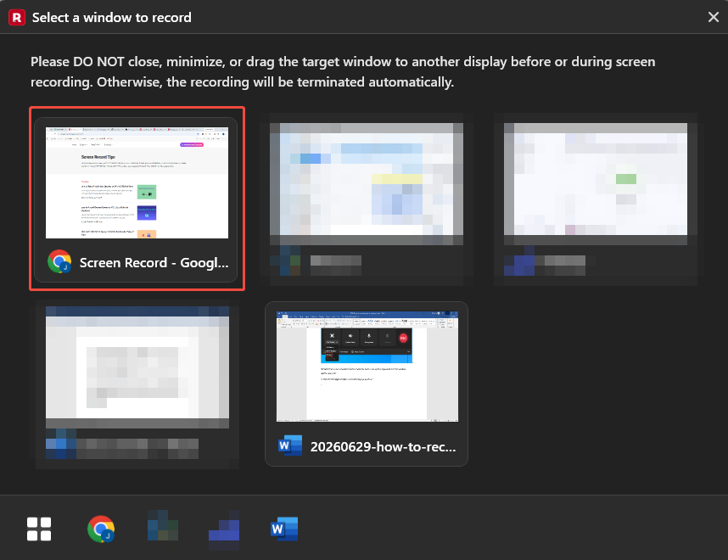Select the Screen Record Google Chrome window card

136,199
